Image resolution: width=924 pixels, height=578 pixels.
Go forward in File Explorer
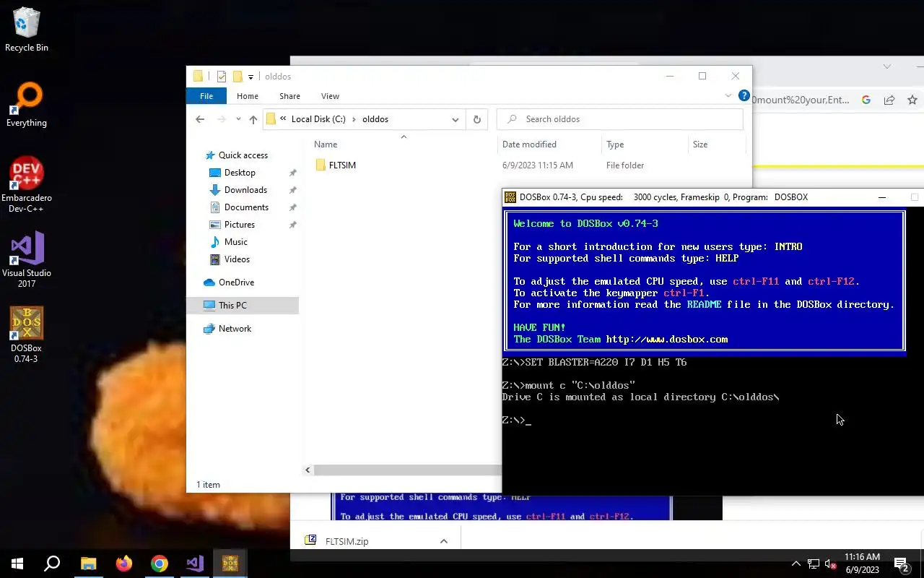coord(222,119)
